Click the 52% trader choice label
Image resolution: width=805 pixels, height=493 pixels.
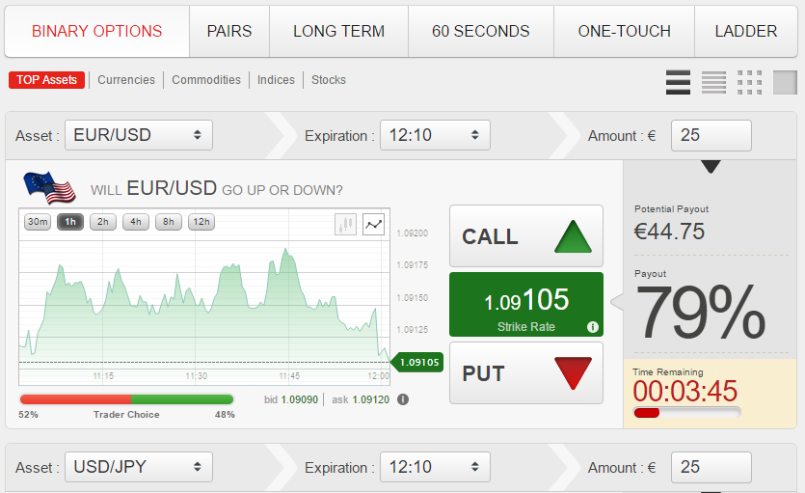coord(28,414)
